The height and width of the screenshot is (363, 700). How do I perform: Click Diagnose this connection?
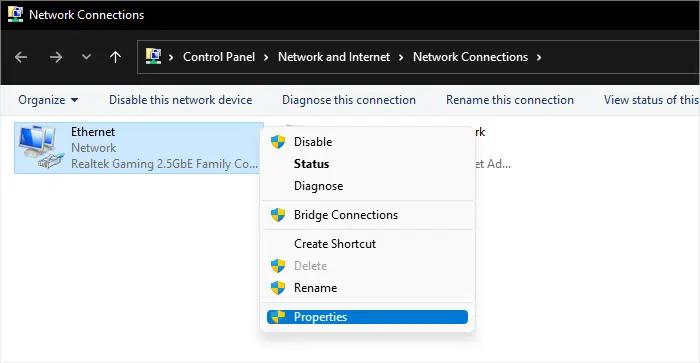click(x=349, y=100)
